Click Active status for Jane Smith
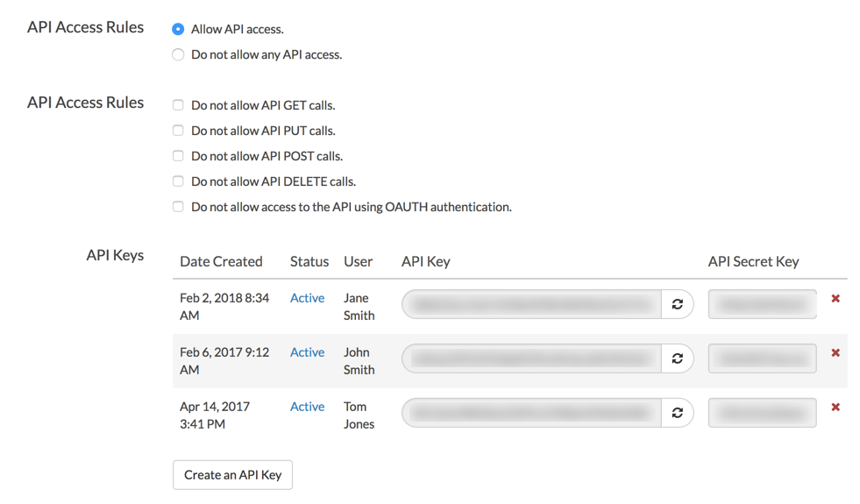The height and width of the screenshot is (504, 860). (x=307, y=298)
